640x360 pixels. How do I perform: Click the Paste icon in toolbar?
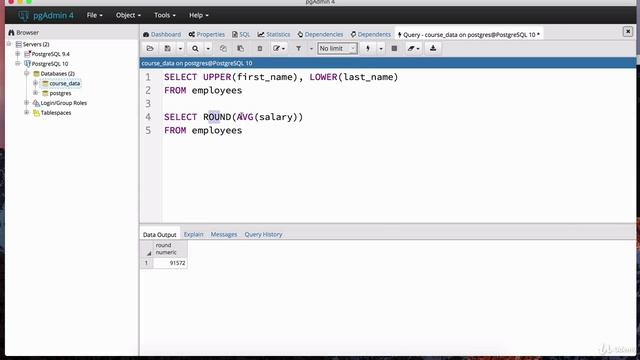tap(240, 49)
